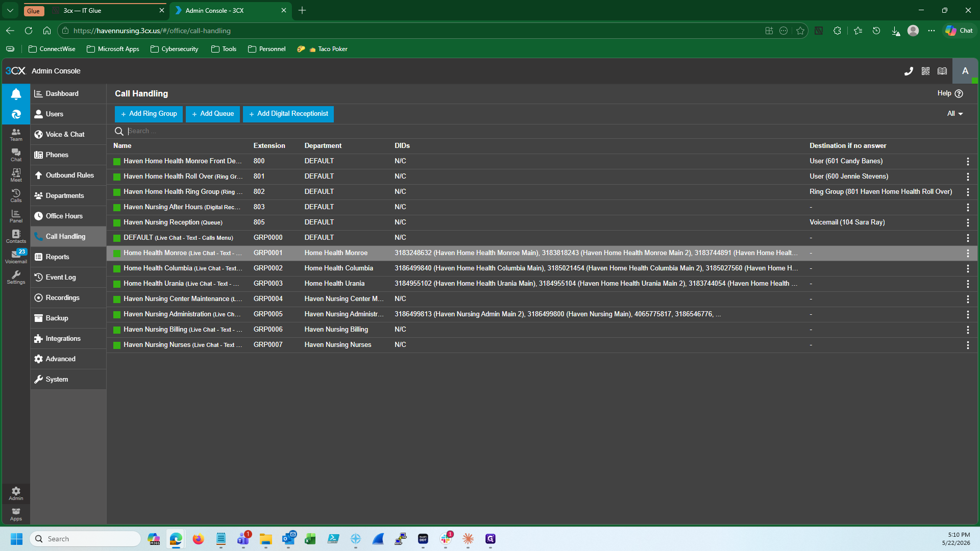The image size is (980, 551).
Task: Open Integrations in admin menu
Action: pyautogui.click(x=68, y=339)
